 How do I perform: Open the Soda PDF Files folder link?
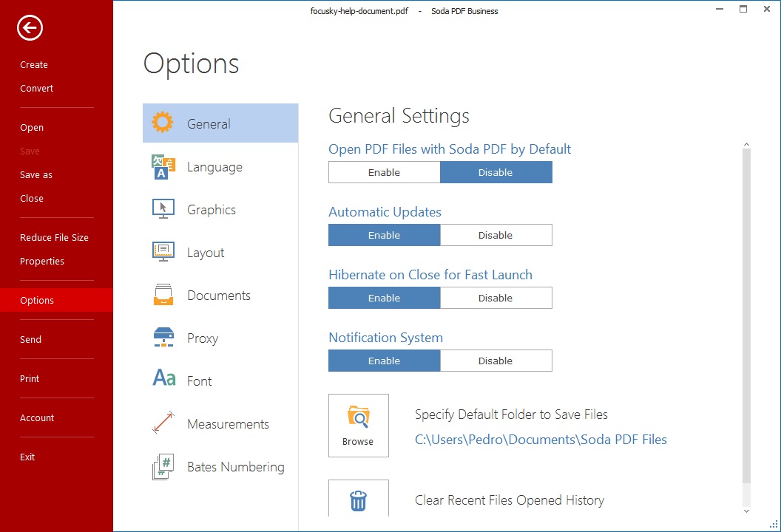coord(540,439)
